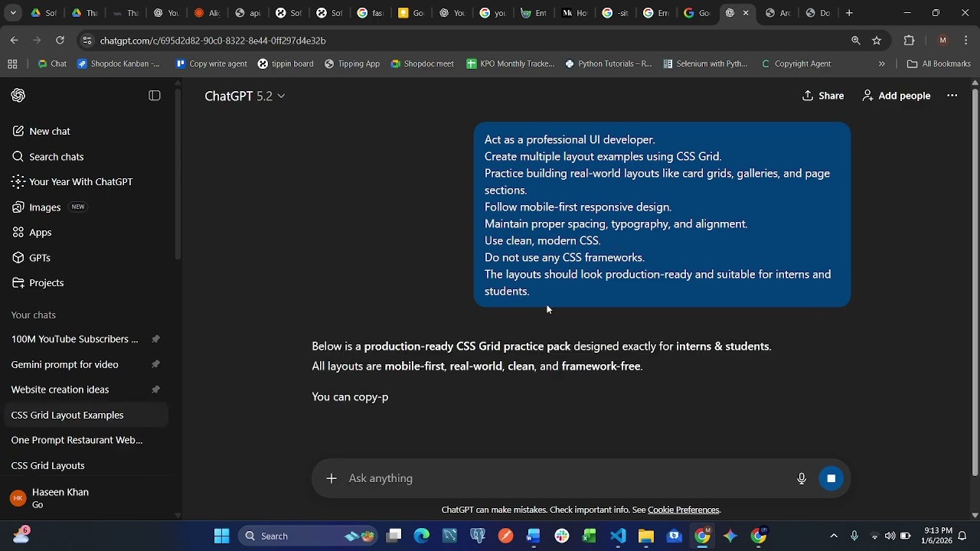
Task: Click the Add people button
Action: tap(896, 96)
